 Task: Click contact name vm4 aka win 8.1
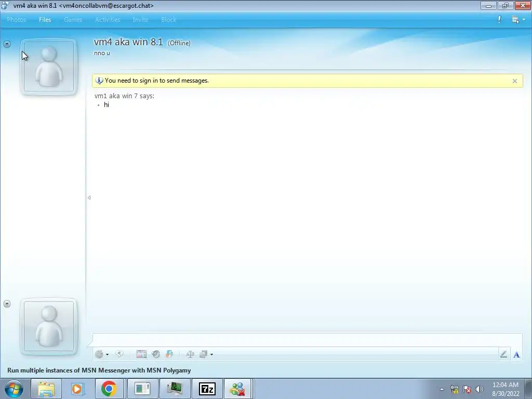click(x=128, y=42)
